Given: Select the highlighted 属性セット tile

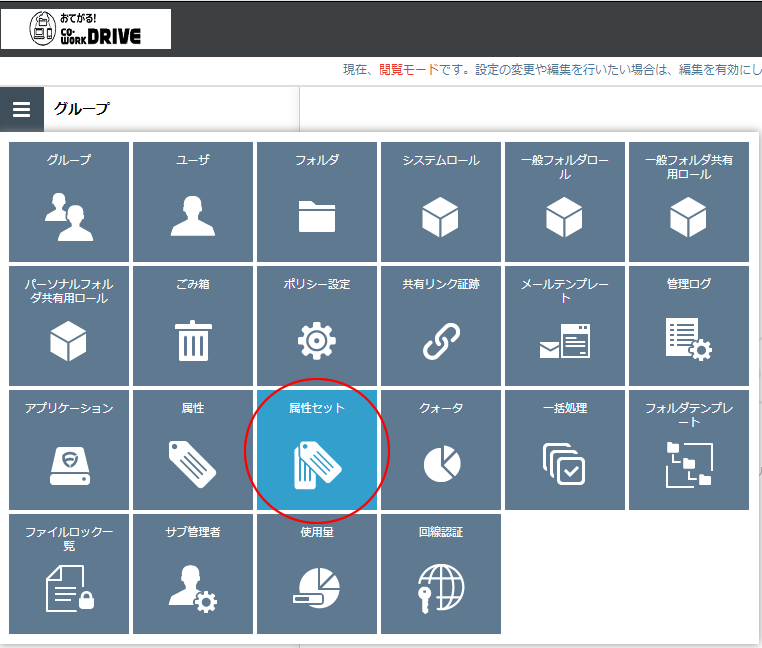Looking at the screenshot, I should click(x=317, y=450).
